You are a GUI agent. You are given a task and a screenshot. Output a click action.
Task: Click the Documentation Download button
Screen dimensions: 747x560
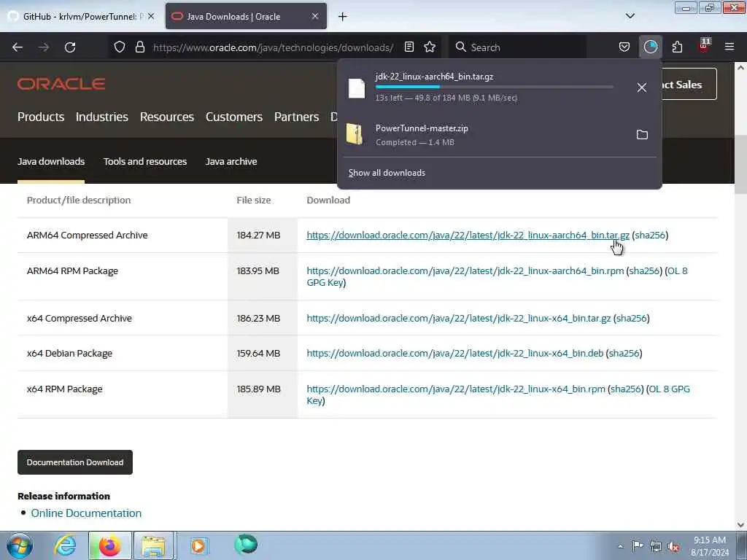(75, 462)
